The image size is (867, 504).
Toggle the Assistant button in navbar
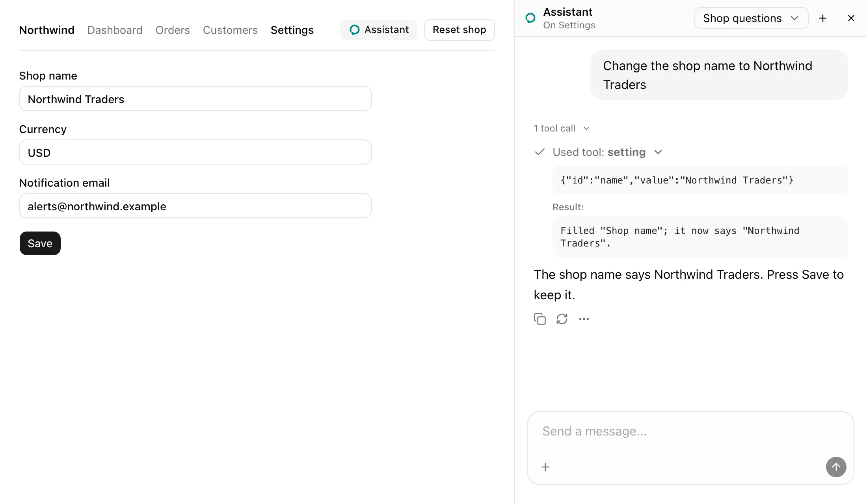[379, 30]
